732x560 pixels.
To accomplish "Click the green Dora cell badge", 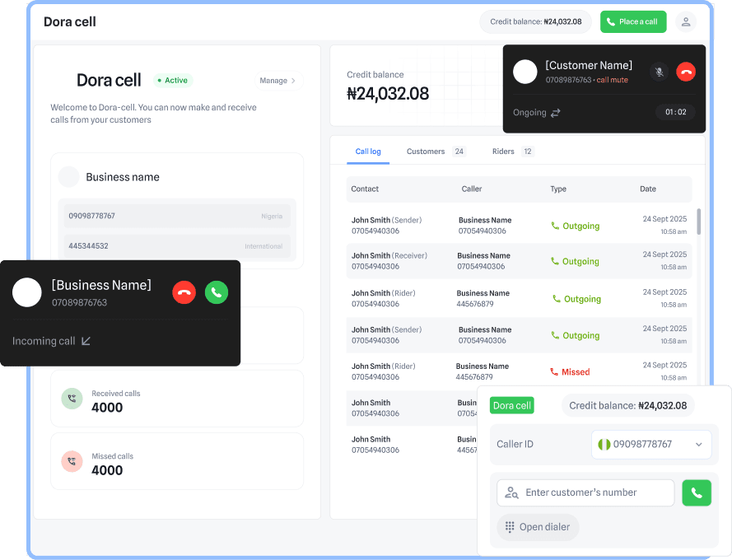I will pyautogui.click(x=511, y=405).
